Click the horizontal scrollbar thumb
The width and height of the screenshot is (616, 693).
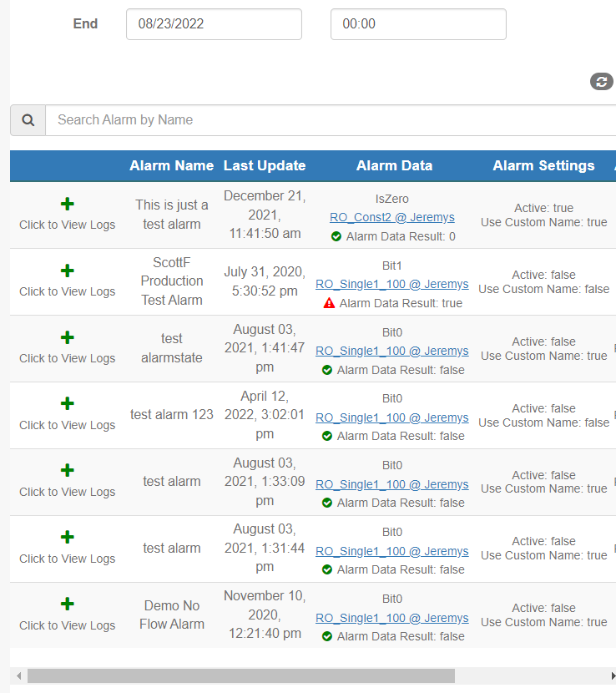(x=241, y=675)
